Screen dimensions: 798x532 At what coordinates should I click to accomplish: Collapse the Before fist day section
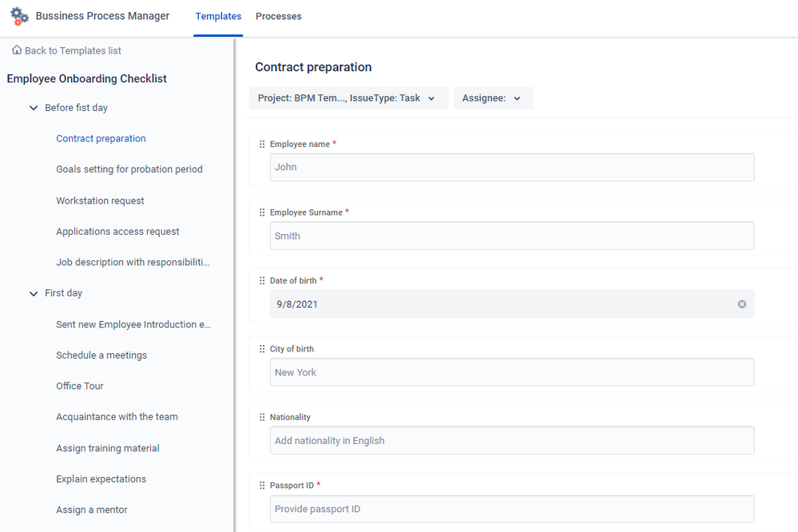pyautogui.click(x=34, y=108)
